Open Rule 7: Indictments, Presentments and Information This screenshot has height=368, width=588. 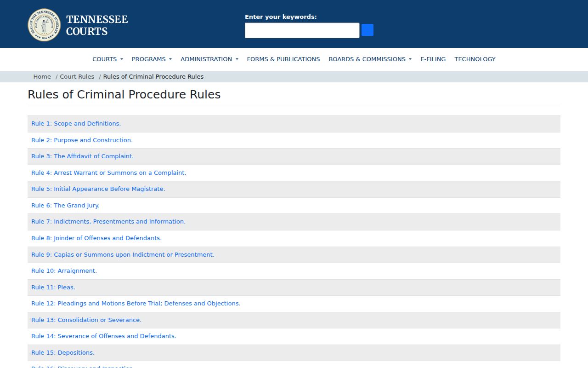pyautogui.click(x=108, y=222)
